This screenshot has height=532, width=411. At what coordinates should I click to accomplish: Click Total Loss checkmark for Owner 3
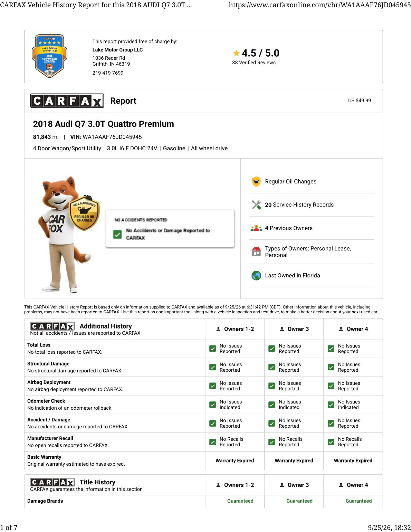[272, 349]
